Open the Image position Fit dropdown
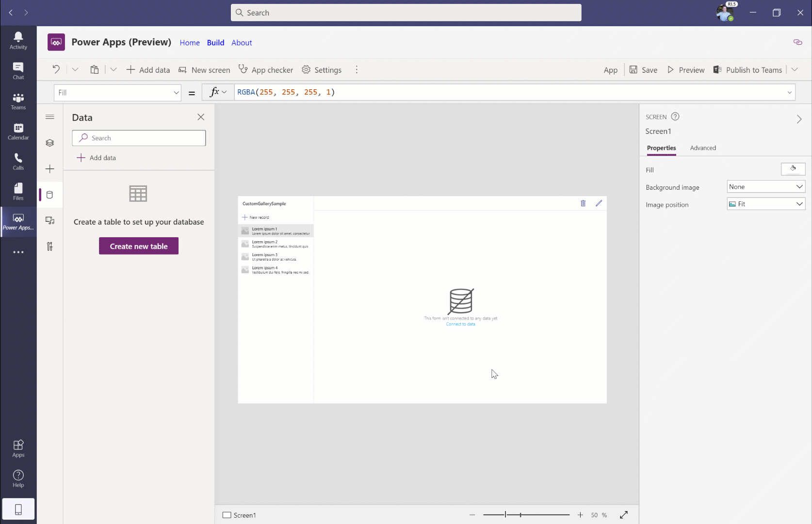This screenshot has width=812, height=524. point(766,204)
